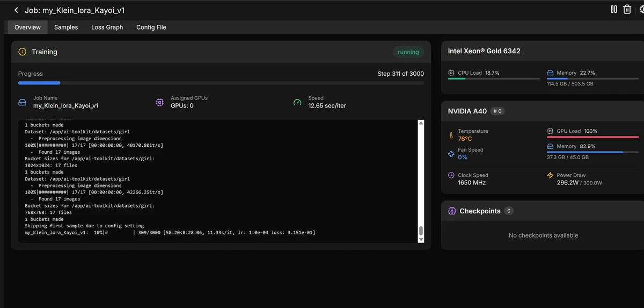Click the job title in the header

pyautogui.click(x=75, y=10)
